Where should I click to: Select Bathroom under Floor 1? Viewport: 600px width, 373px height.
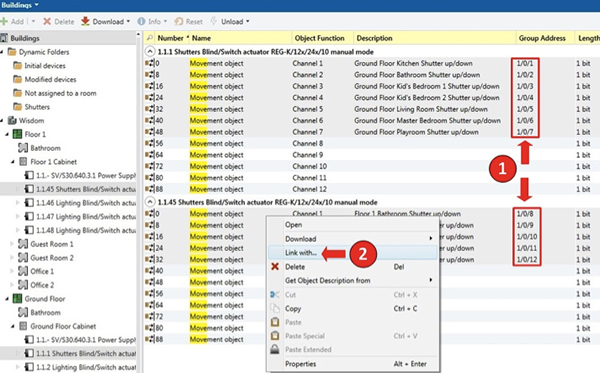coord(45,148)
